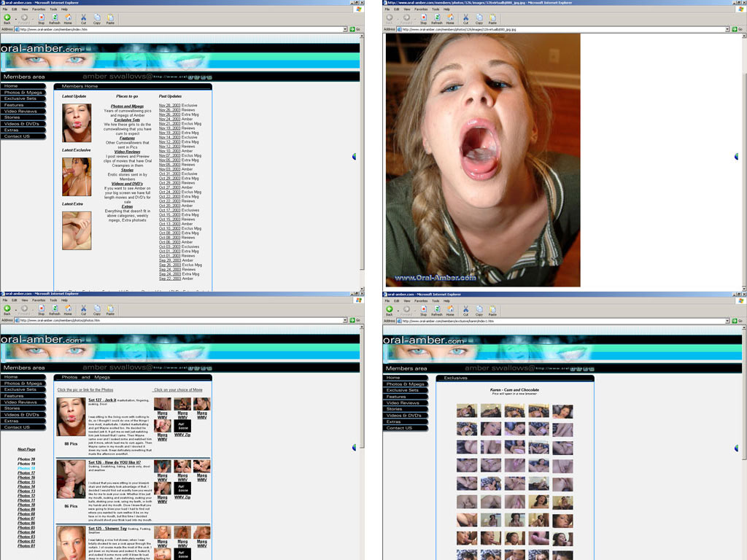
Task: Click Stop icon in top-left browser window
Action: pyautogui.click(x=42, y=18)
